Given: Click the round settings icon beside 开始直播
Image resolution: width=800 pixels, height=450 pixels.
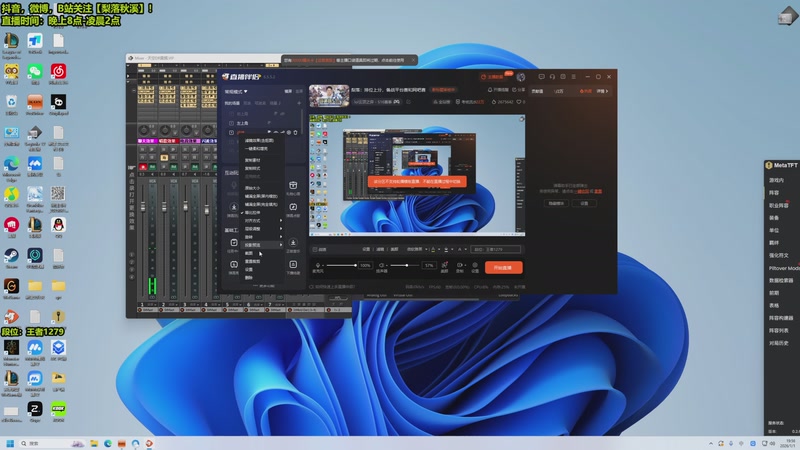Looking at the screenshot, I should point(475,265).
